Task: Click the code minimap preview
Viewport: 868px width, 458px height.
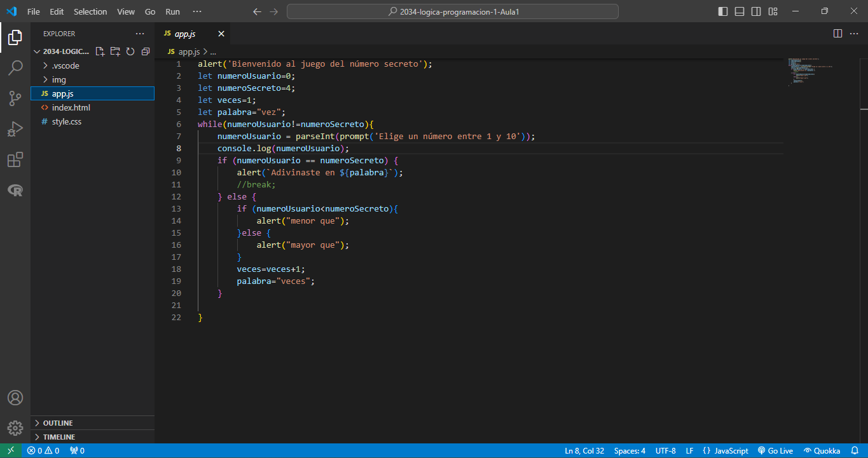Action: tap(810, 72)
